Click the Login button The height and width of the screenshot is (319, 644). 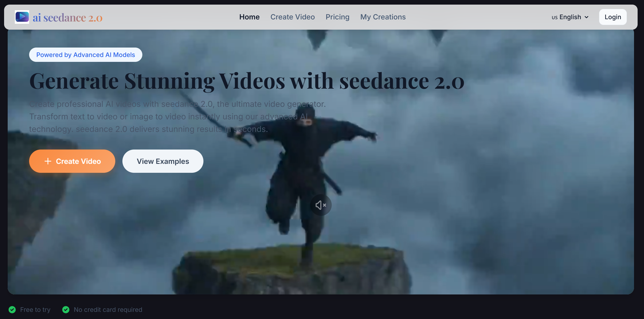click(x=613, y=17)
